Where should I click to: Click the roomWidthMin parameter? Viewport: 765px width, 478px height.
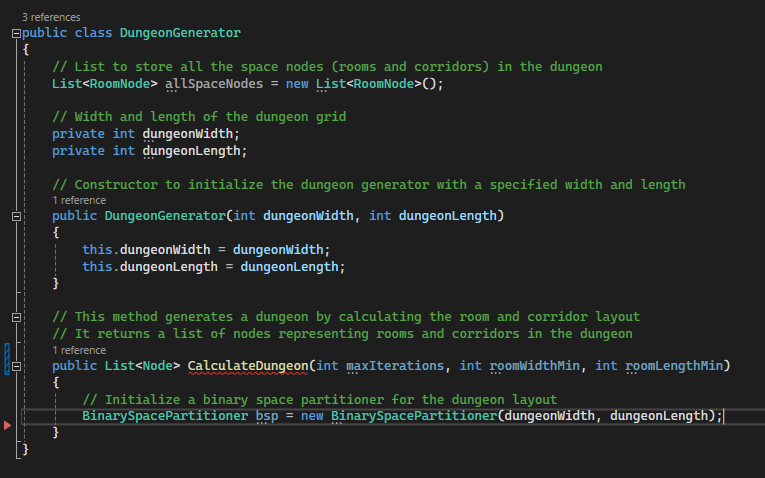tap(535, 366)
